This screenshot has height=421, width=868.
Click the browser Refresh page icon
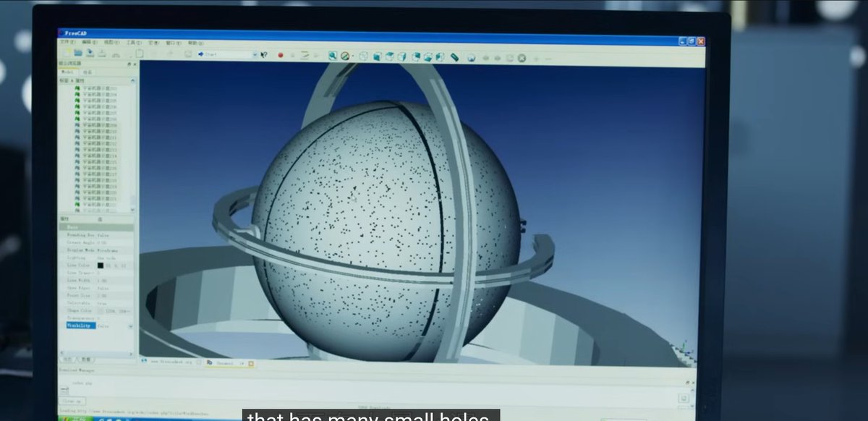coord(510,58)
